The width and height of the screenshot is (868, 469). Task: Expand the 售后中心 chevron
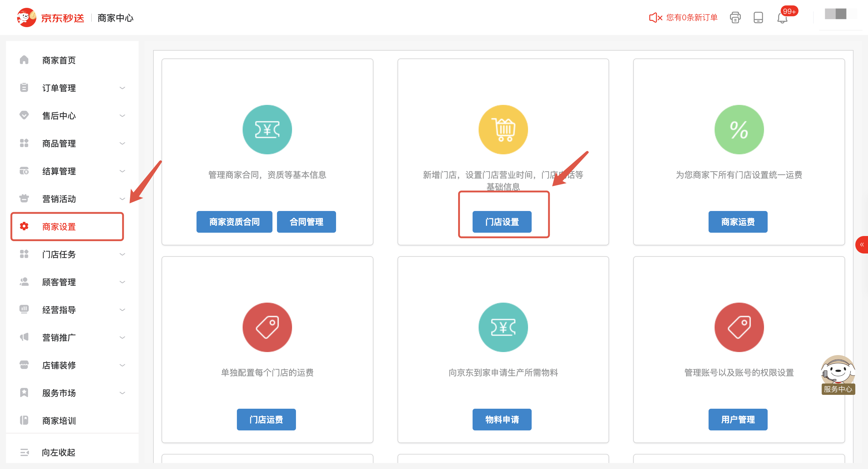tap(122, 115)
